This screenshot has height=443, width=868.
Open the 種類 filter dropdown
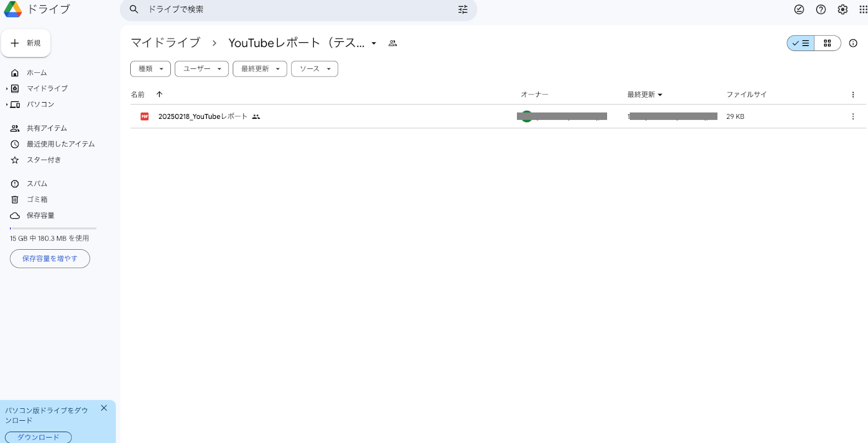(x=150, y=69)
